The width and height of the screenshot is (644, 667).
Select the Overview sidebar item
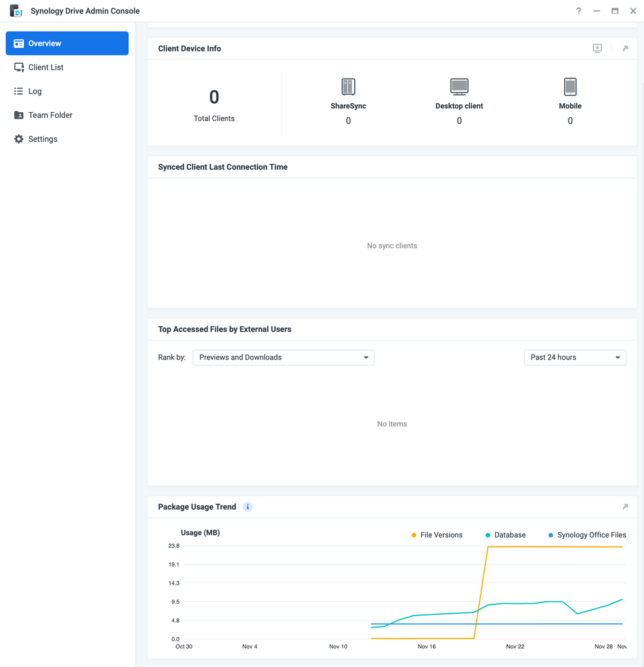pyautogui.click(x=67, y=43)
